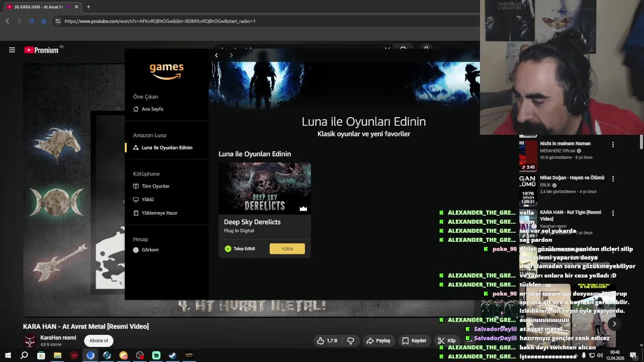Viewport: 644px width, 362px height.
Task: Click the browser forward arrow
Action: point(20,21)
